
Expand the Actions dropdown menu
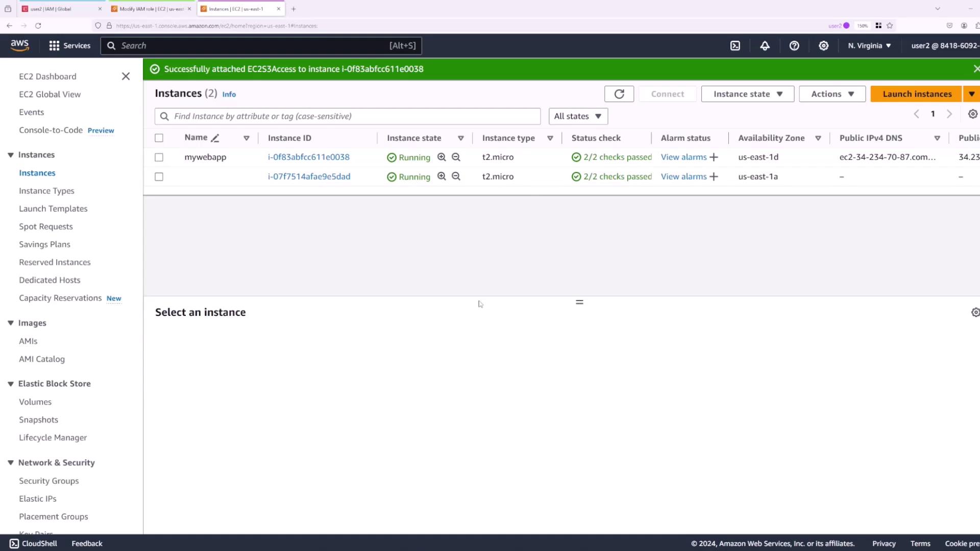tap(832, 94)
